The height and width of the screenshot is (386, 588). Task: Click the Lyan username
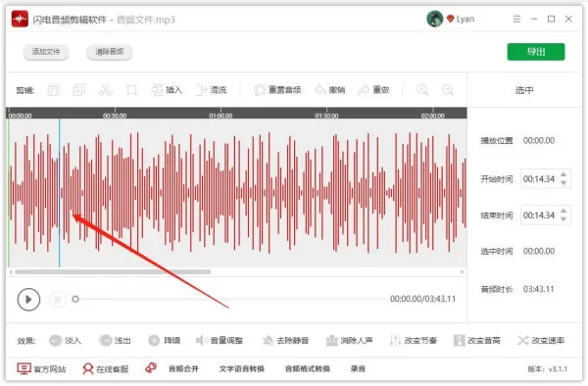465,19
